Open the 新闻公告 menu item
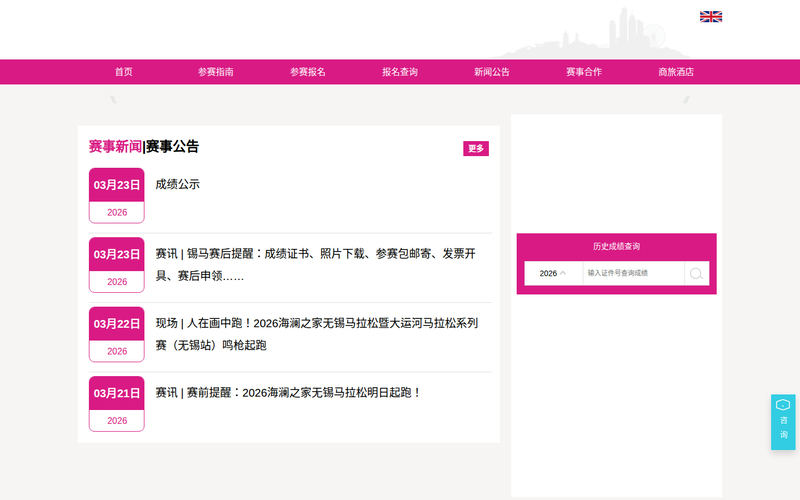 point(492,72)
